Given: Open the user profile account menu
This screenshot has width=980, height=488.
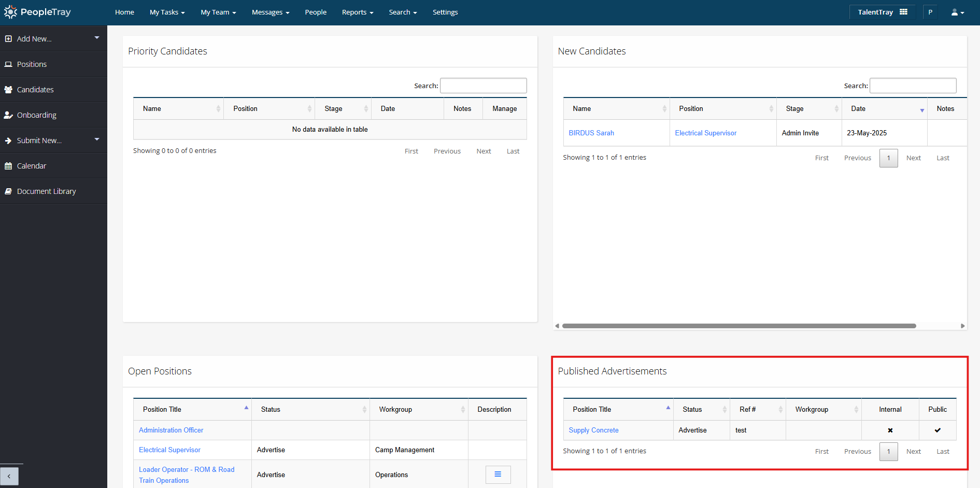Looking at the screenshot, I should click(x=957, y=12).
